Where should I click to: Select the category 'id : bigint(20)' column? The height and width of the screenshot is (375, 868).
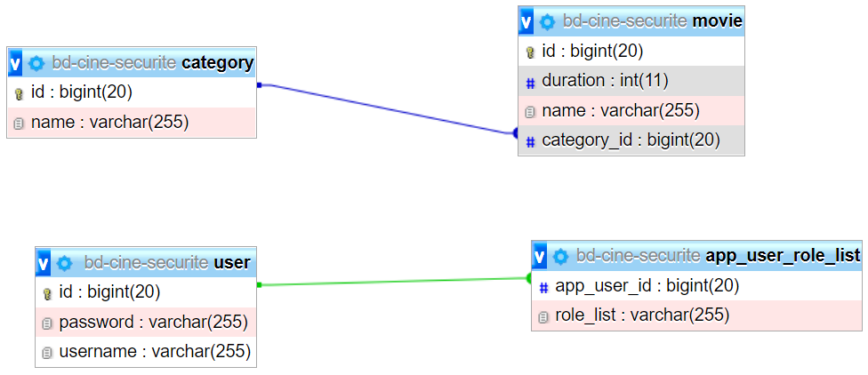coord(132,92)
